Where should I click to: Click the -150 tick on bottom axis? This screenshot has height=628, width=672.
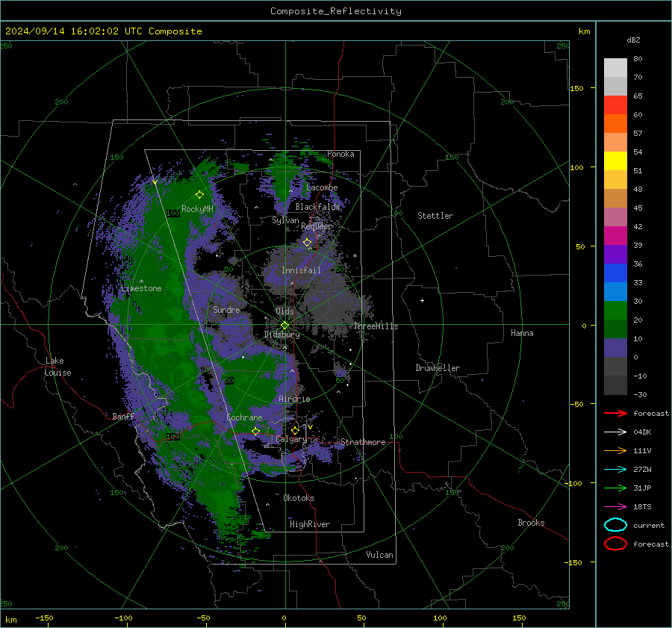[44, 618]
